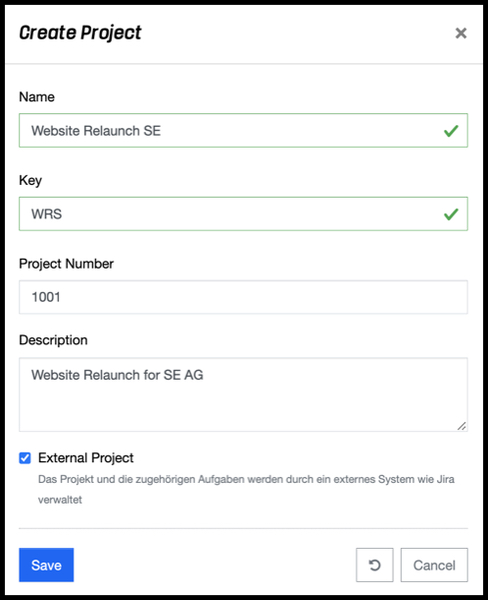Save the new project
Screen dimensions: 488x600
[46, 565]
